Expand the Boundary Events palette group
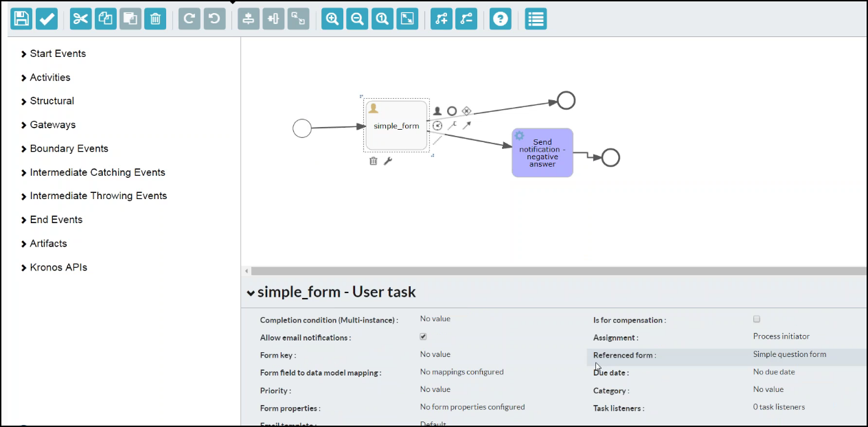The width and height of the screenshot is (868, 427). 65,148
